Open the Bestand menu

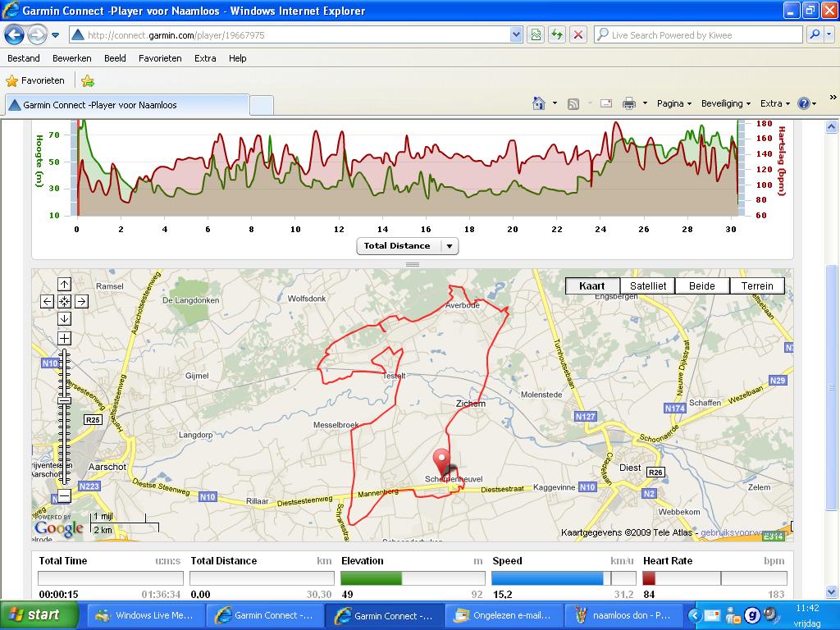(24, 58)
